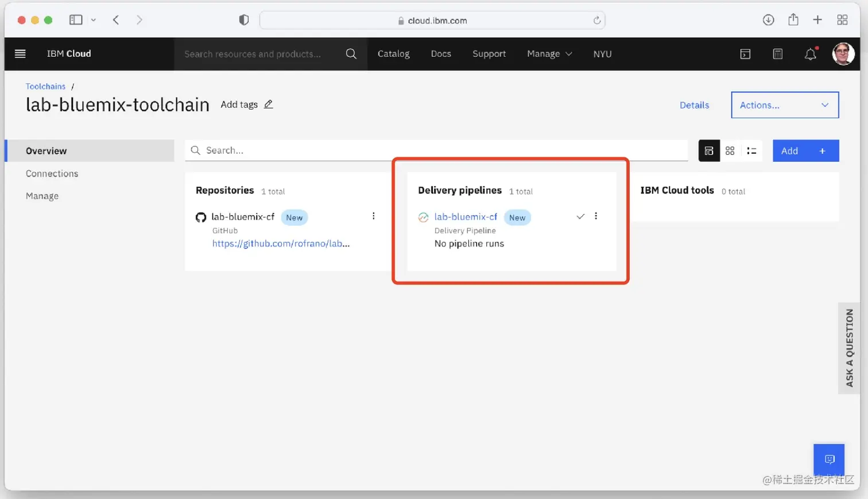
Task: Click the New badge on the pipeline card
Action: tap(517, 217)
